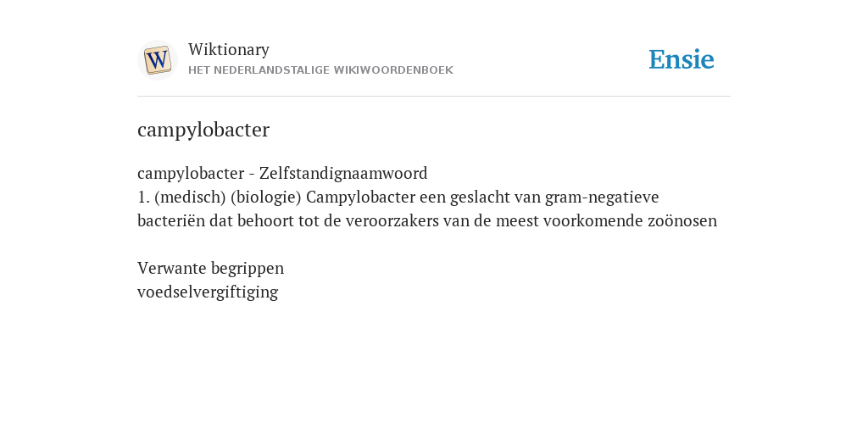
Task: Click the word bacteriën
Action: (171, 221)
